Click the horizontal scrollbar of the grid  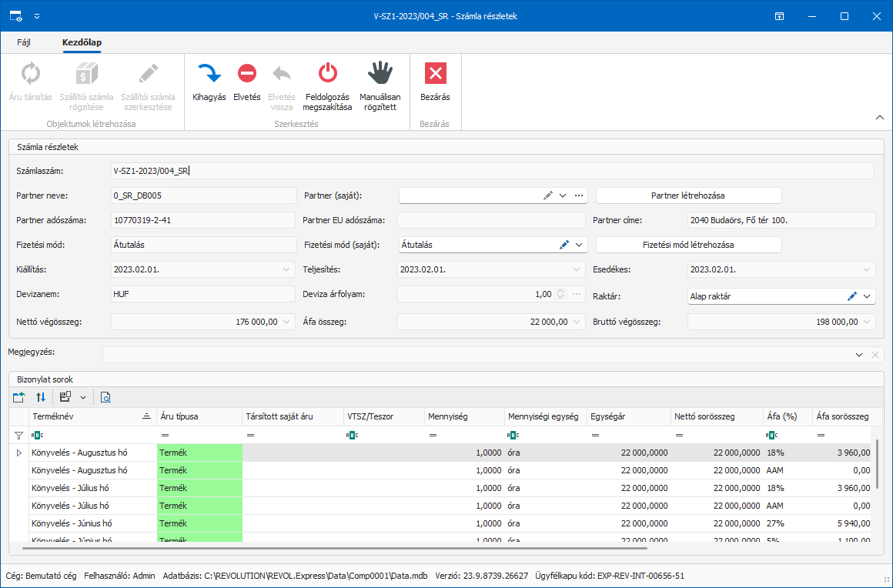pyautogui.click(x=335, y=548)
